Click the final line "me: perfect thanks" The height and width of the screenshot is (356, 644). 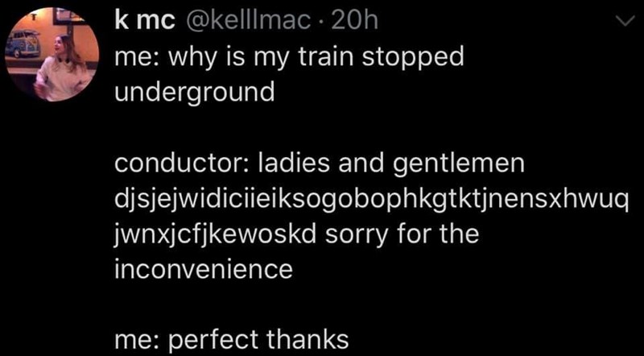[x=231, y=338]
